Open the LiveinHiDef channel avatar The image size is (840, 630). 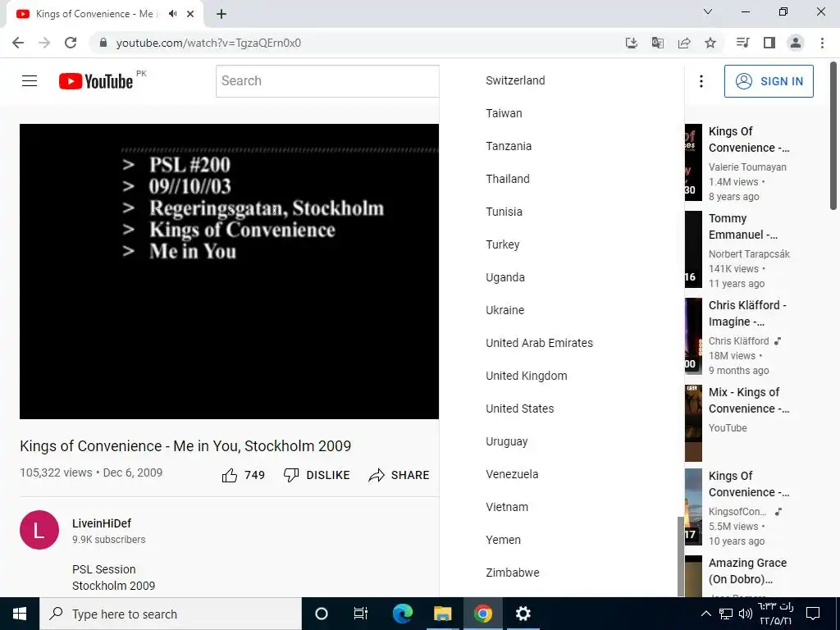[39, 530]
